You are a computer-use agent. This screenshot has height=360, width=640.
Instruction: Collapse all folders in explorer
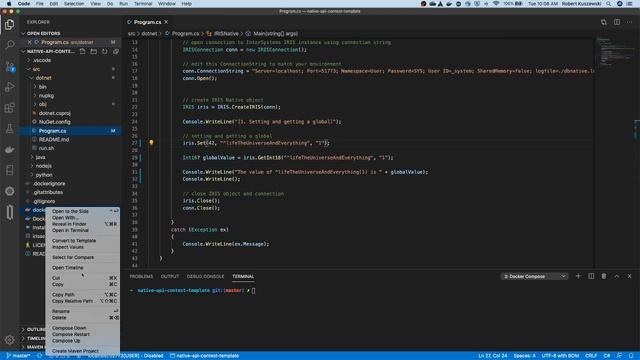click(x=116, y=51)
